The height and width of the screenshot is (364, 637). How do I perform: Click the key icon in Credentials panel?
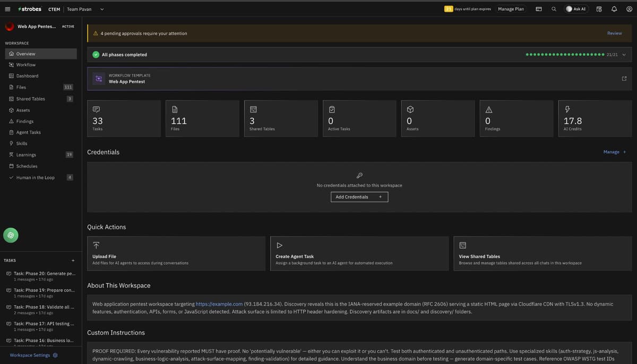(359, 175)
